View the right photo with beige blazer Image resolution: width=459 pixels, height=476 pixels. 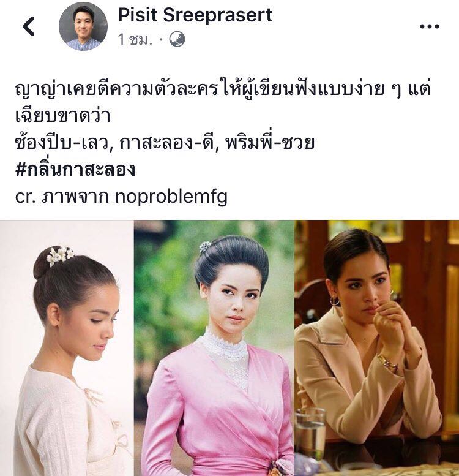click(x=377, y=348)
